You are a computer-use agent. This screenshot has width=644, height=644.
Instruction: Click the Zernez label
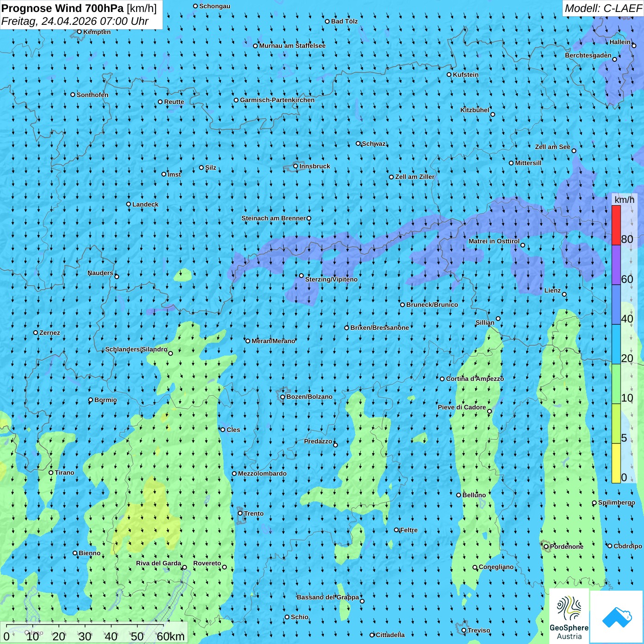(x=50, y=333)
